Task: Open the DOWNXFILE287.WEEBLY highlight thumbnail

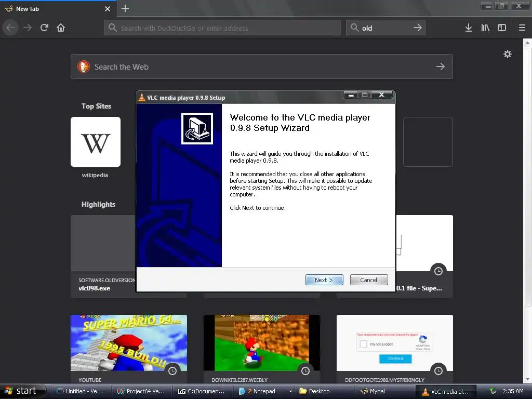Action: click(262, 343)
